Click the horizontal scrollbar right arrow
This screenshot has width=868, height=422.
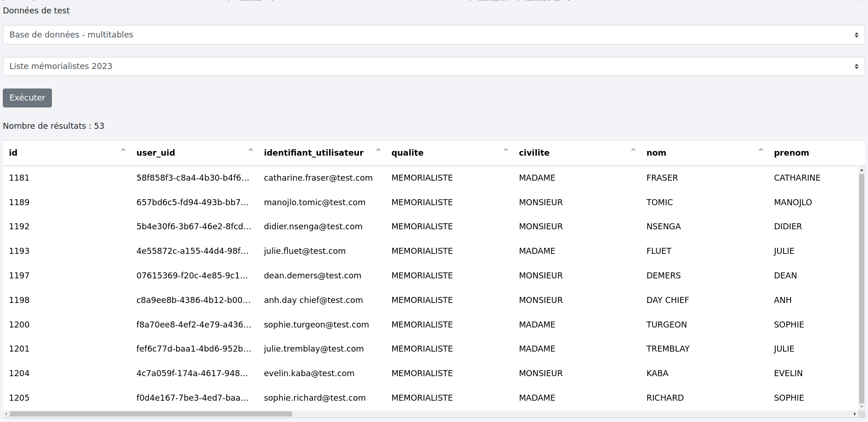855,414
